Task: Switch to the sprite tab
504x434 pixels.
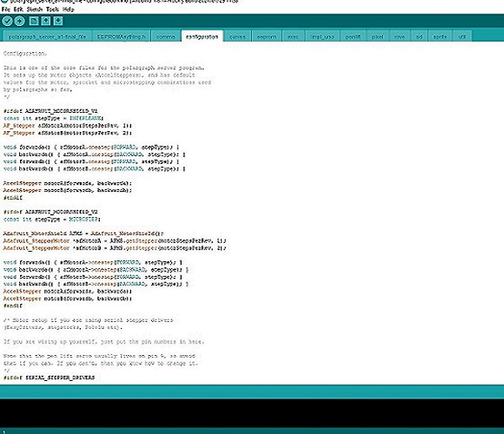Action: [440, 36]
